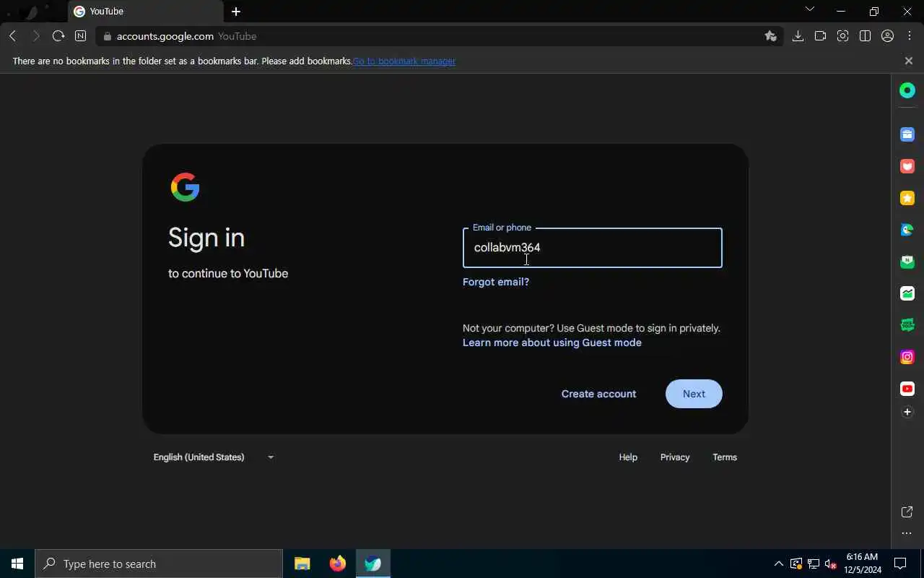Open the taskbar clock and date
Image resolution: width=924 pixels, height=578 pixels.
[863, 564]
